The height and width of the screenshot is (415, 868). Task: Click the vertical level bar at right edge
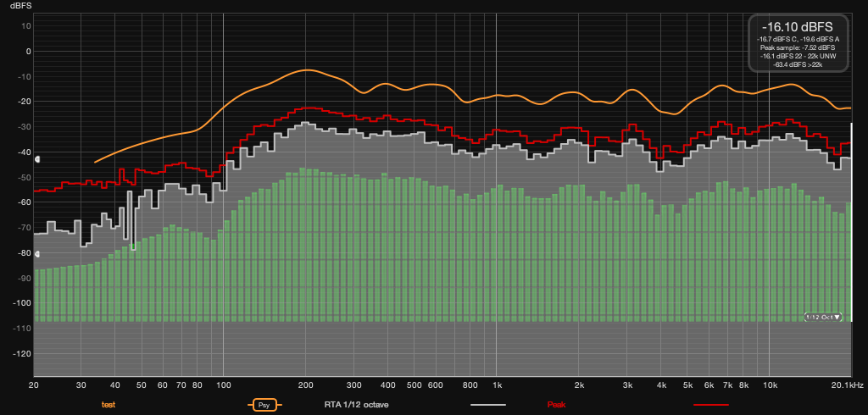pos(851,222)
